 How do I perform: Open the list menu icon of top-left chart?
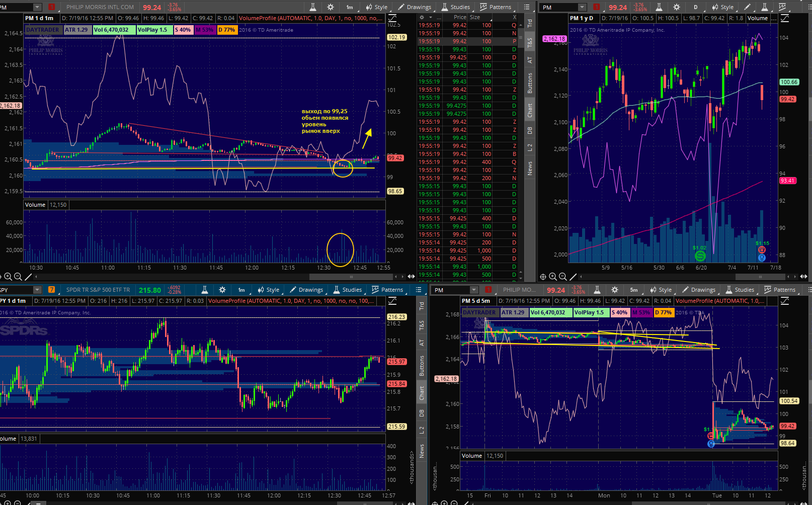click(527, 7)
